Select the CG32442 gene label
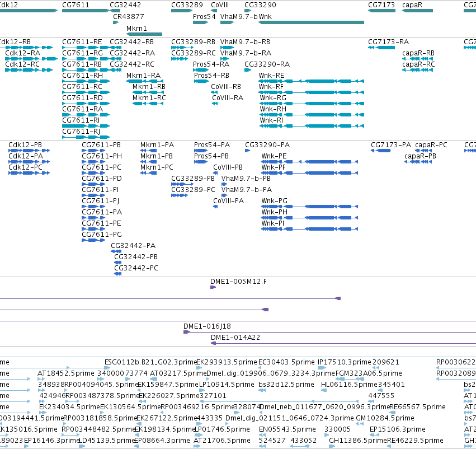 click(x=125, y=5)
